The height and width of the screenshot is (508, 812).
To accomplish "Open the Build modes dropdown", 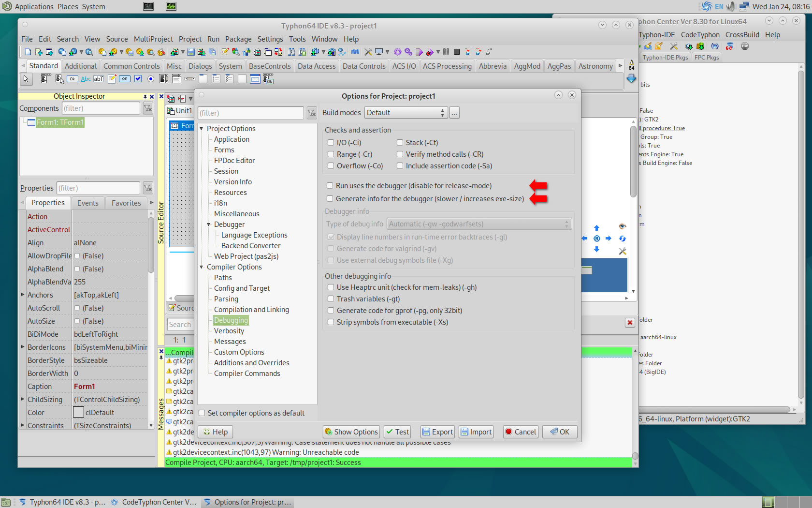I will tap(406, 113).
